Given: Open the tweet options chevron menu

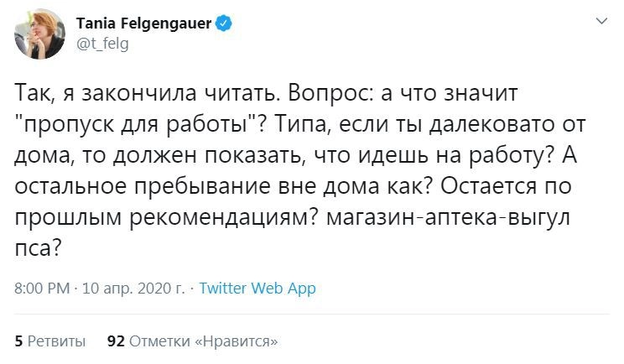Looking at the screenshot, I should pos(600,21).
